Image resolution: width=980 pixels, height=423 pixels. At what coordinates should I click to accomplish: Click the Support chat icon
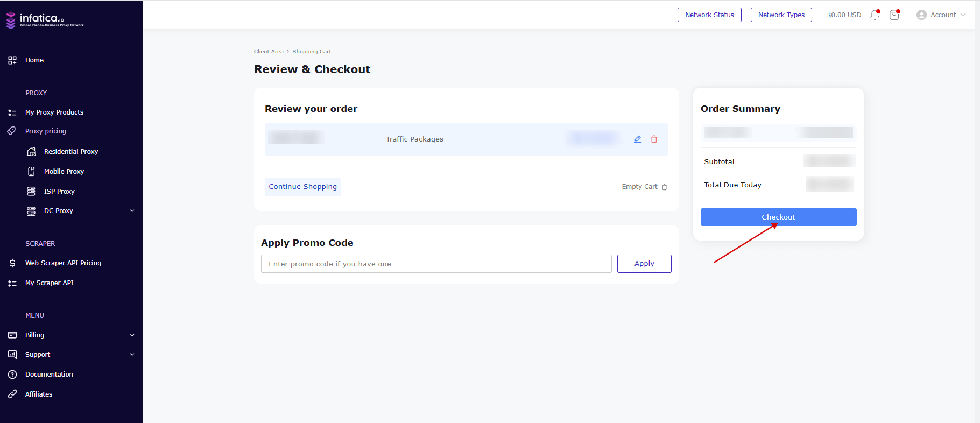12,355
